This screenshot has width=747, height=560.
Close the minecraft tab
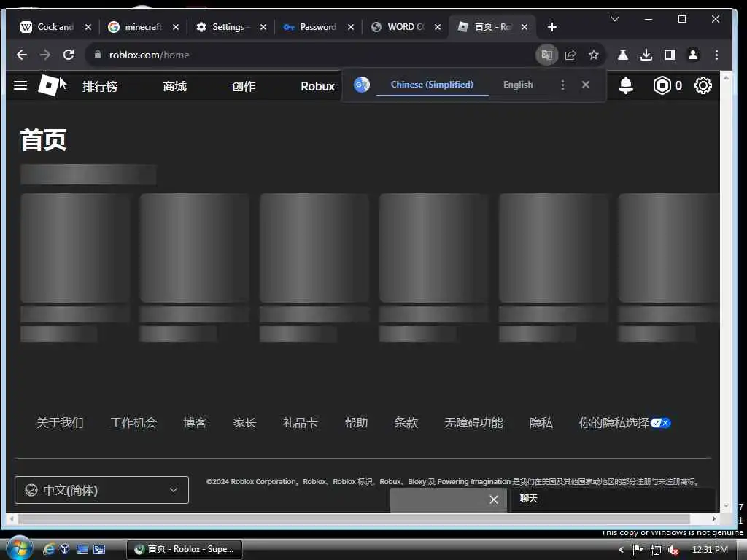(176, 27)
